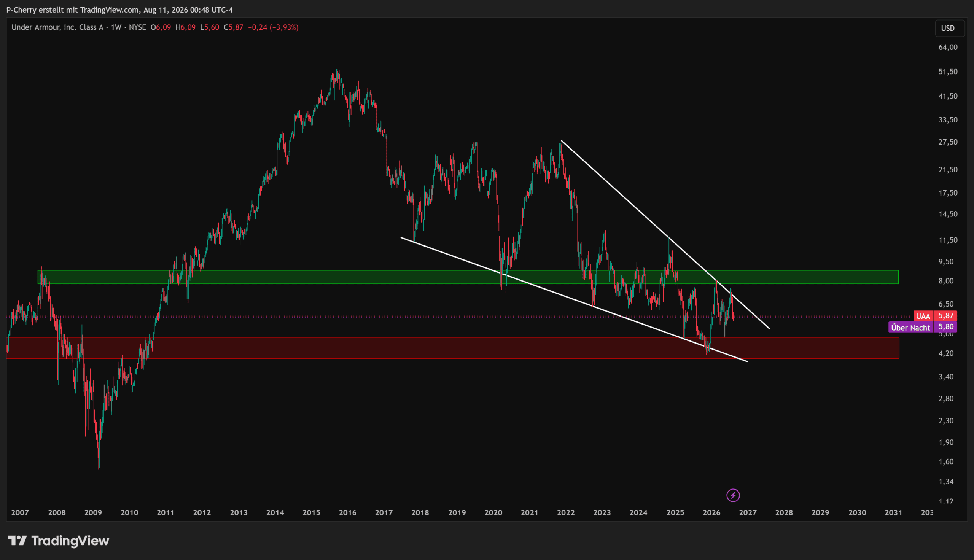Click the 2020 label on the time axis

coord(493,513)
